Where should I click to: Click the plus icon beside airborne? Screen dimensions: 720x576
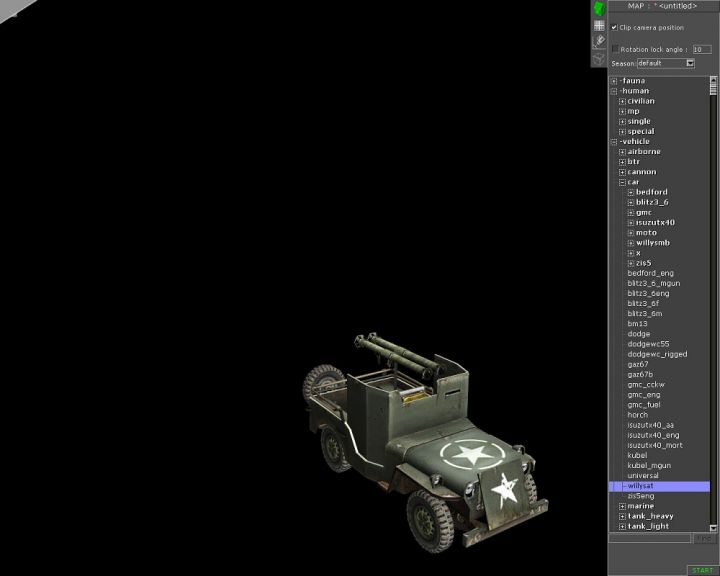(x=622, y=152)
